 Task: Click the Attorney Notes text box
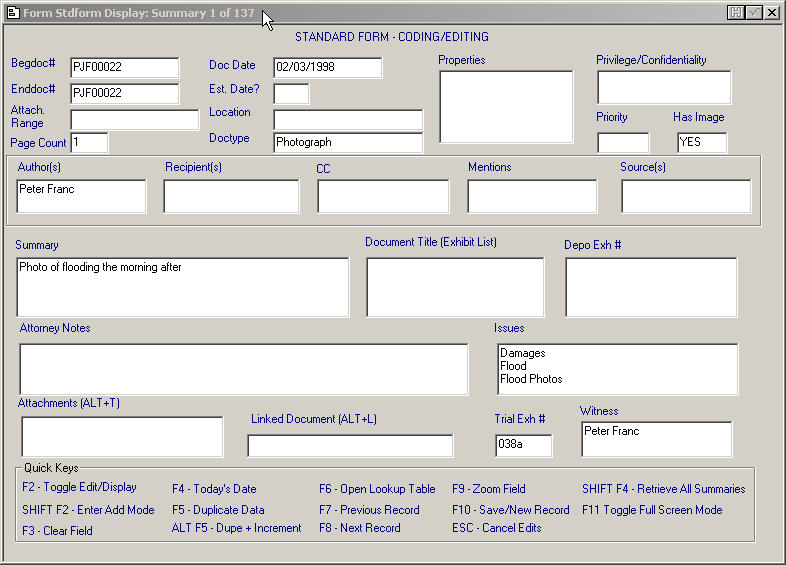pos(244,369)
